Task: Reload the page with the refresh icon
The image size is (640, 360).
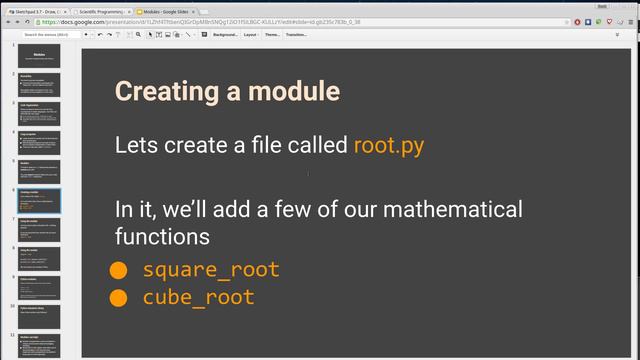Action: 27,22
